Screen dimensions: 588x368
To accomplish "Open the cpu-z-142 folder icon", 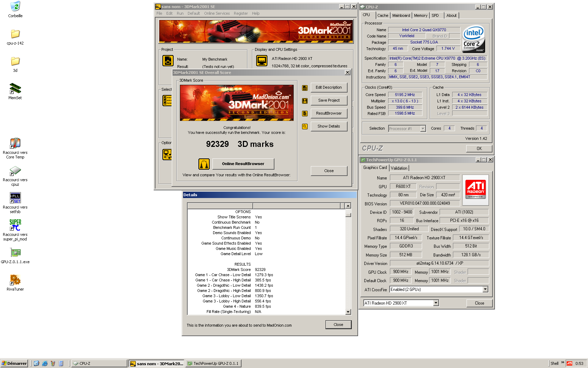I will pos(15,34).
